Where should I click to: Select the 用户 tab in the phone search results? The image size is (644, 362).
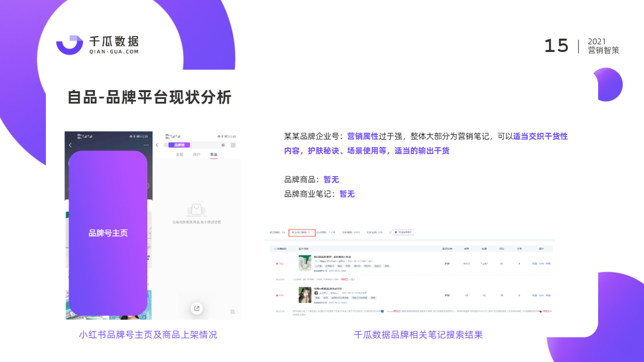196,154
